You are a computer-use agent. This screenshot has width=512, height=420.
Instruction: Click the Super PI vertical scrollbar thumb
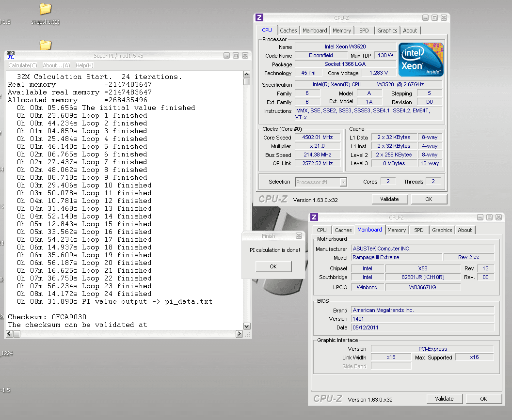(x=247, y=81)
